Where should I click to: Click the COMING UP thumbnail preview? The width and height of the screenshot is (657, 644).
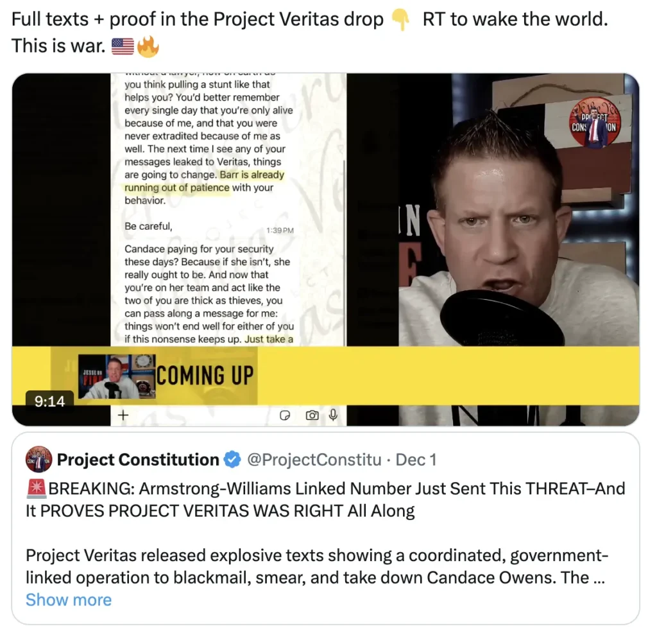(x=117, y=376)
